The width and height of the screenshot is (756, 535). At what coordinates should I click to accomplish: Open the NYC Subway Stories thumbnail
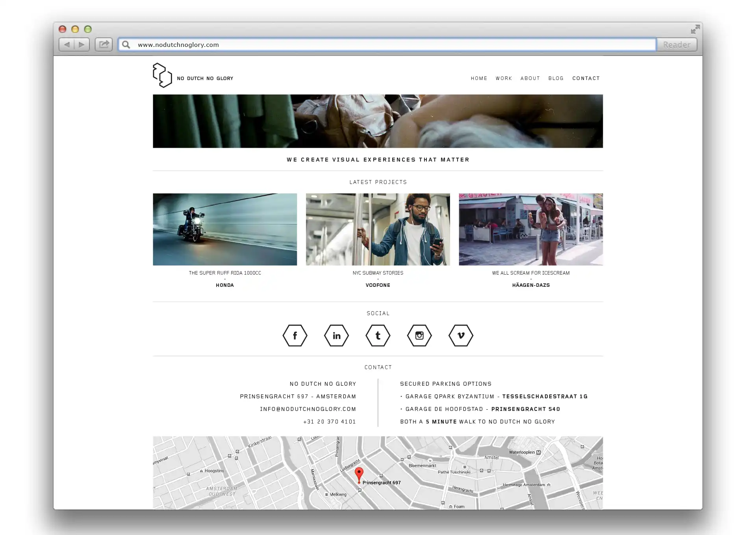378,229
